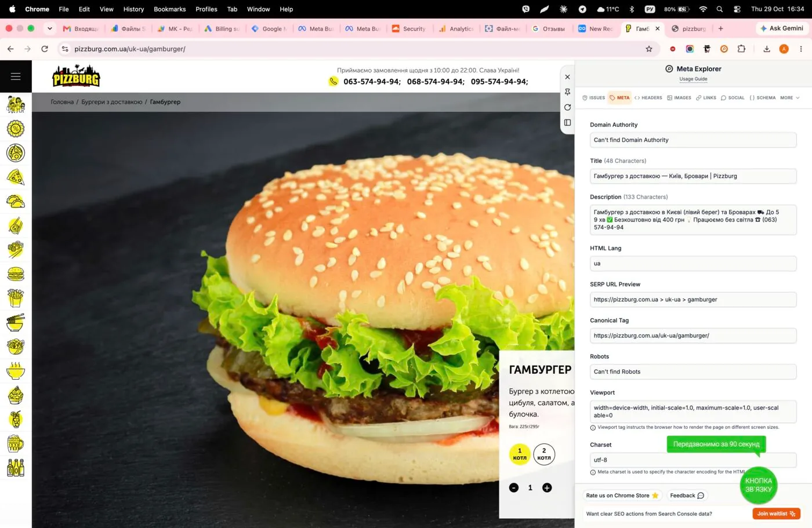Open the bottled drinks category icon

tap(16, 467)
